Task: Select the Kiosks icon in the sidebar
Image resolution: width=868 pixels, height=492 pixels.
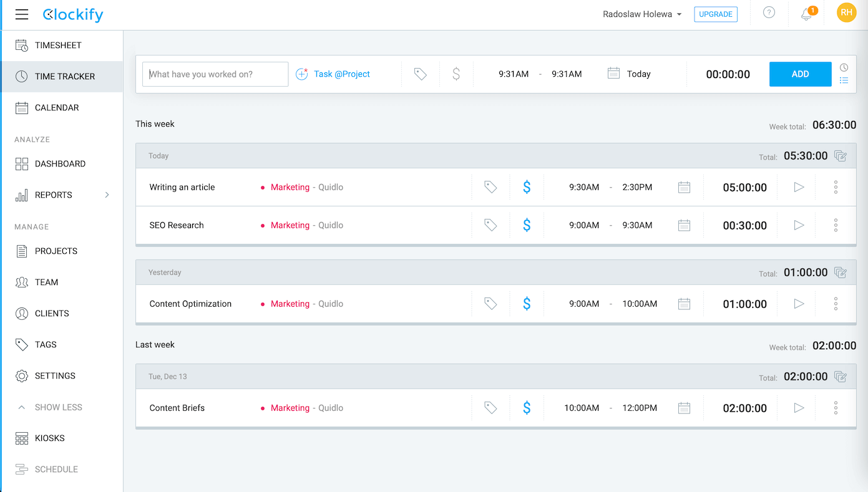Action: [22, 438]
